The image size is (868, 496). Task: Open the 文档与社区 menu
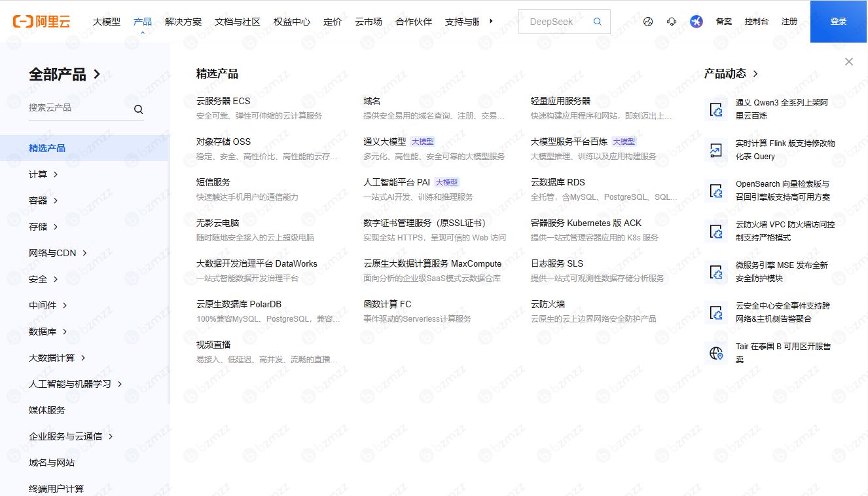pos(238,22)
